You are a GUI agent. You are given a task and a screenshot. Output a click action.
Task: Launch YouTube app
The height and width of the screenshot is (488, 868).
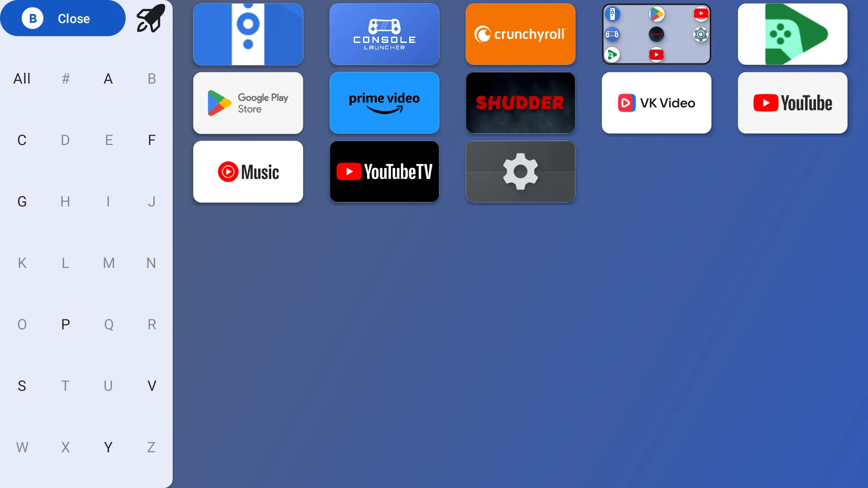coord(793,103)
